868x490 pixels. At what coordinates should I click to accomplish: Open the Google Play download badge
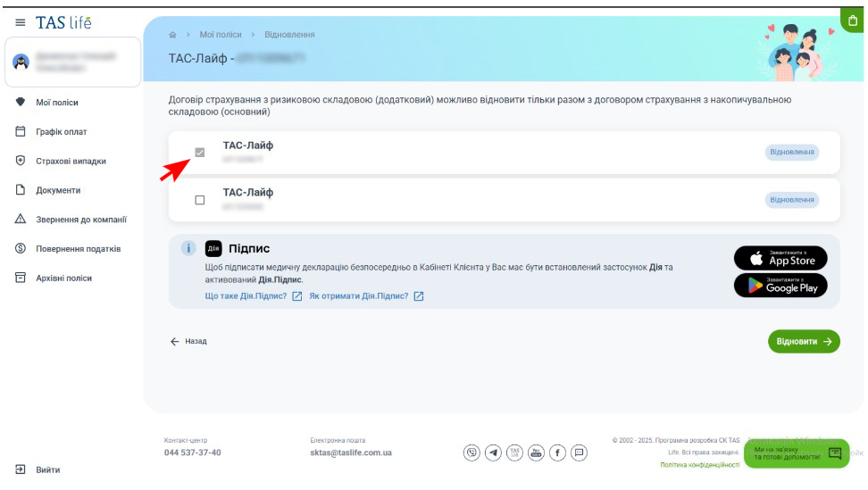780,286
